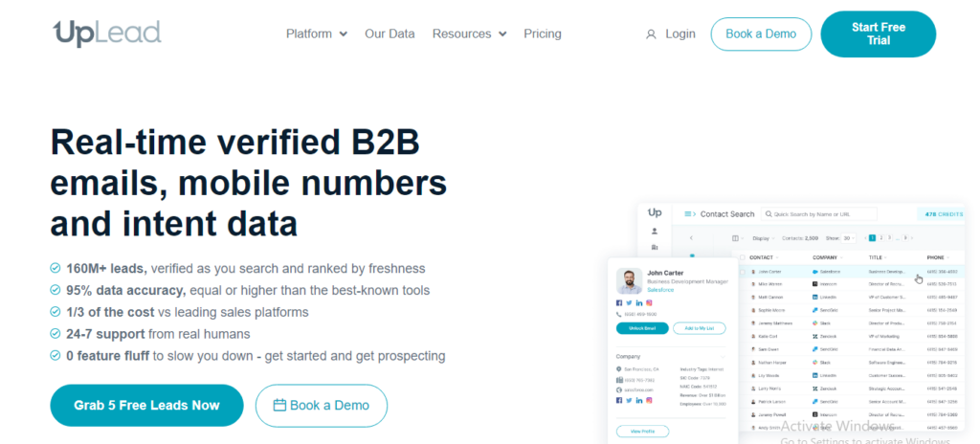Click the contacts person icon in sidebar
980x444 pixels.
(655, 231)
